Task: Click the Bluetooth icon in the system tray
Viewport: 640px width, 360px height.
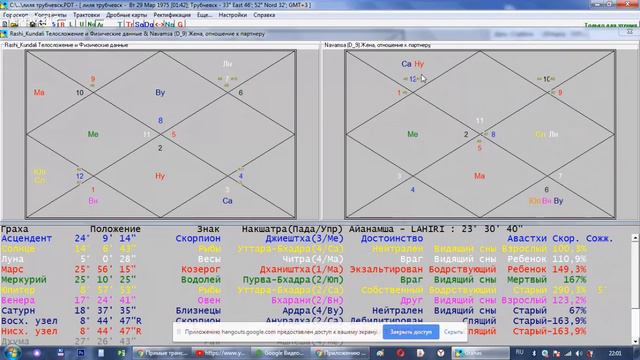Action: click(x=533, y=353)
